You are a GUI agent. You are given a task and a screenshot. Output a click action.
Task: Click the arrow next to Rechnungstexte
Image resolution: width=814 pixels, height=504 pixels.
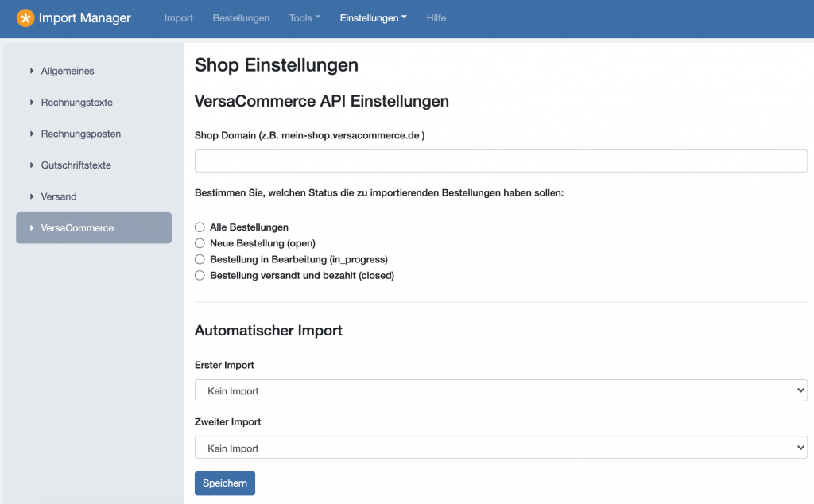[x=32, y=103]
